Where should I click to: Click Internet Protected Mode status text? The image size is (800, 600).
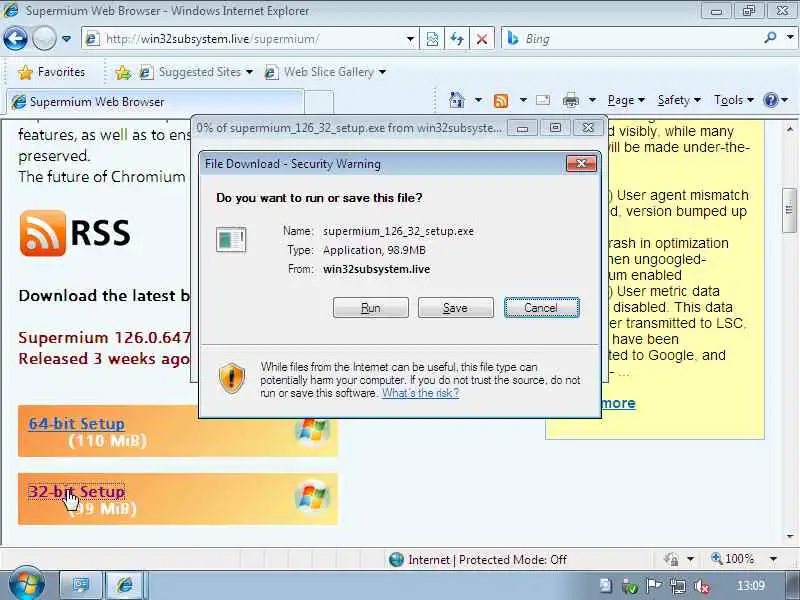[487, 560]
